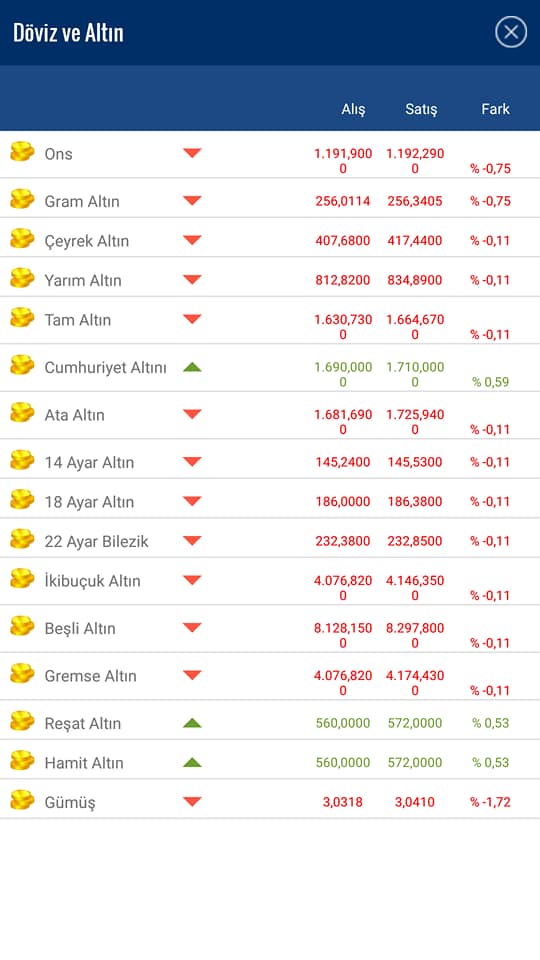Select the Fark column header

[495, 109]
